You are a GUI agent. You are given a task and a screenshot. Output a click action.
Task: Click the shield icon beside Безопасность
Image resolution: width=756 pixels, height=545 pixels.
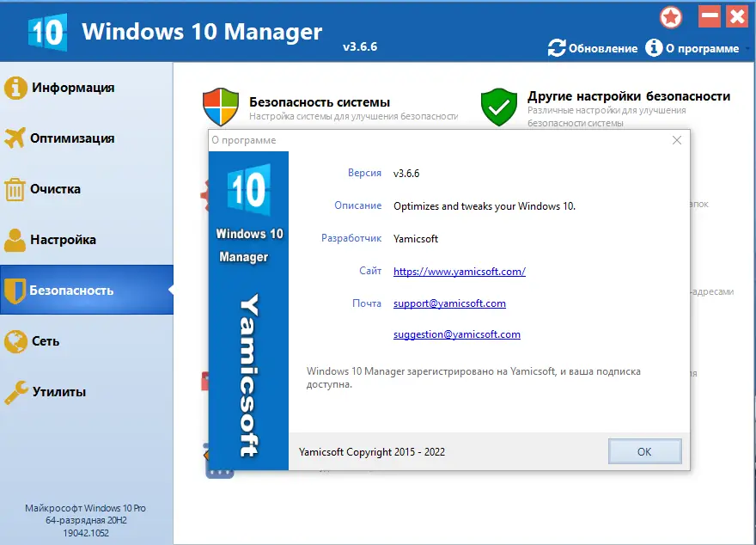point(15,291)
